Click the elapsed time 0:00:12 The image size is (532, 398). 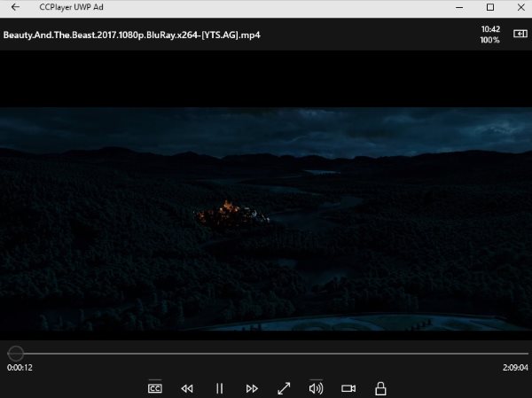coord(20,368)
